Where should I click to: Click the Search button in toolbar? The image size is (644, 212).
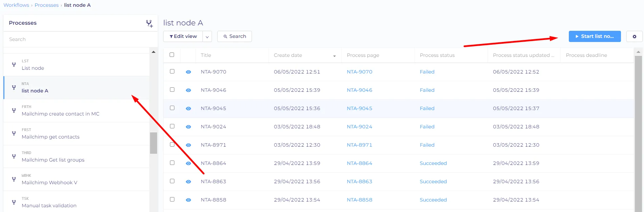point(235,36)
